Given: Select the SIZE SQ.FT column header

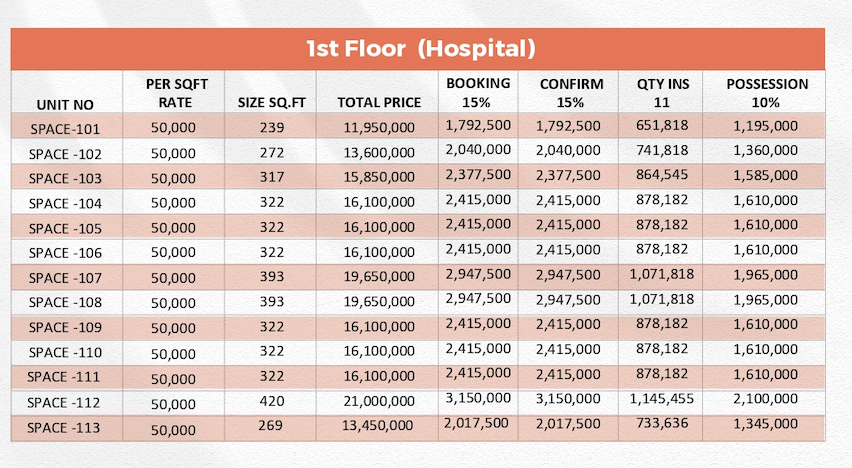Looking at the screenshot, I should (272, 103).
